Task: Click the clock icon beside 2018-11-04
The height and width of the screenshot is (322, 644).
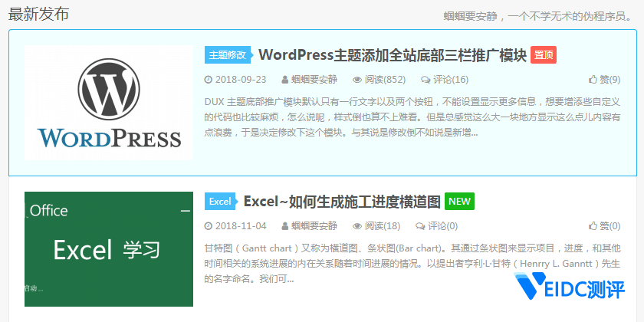Action: pos(209,225)
